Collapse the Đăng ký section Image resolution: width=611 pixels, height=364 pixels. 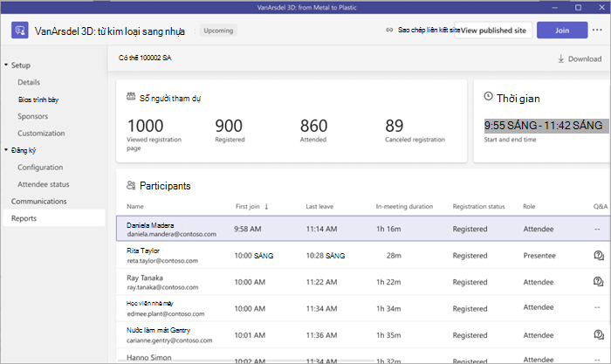[6, 149]
